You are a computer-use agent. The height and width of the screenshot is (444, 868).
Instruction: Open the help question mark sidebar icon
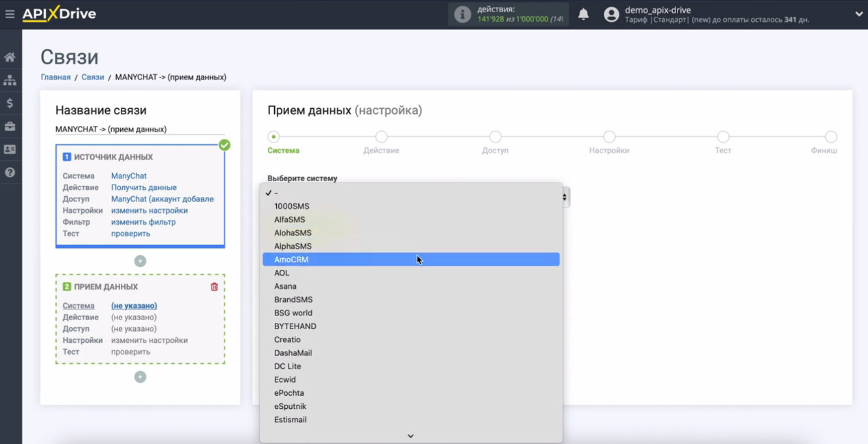tap(10, 172)
